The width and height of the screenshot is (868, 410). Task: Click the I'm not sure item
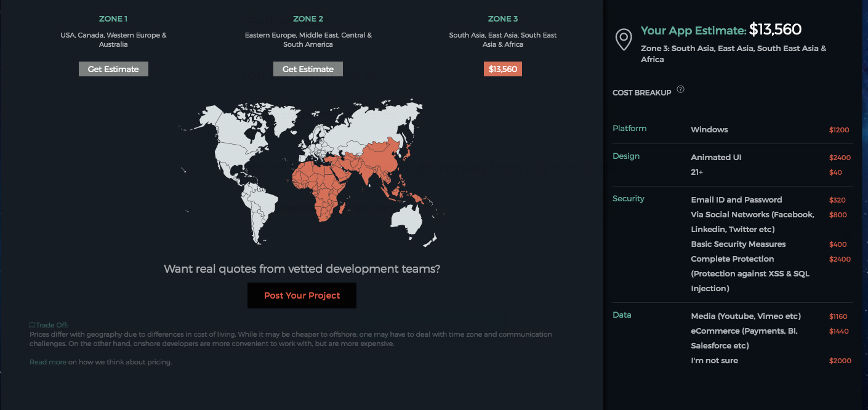click(x=714, y=360)
